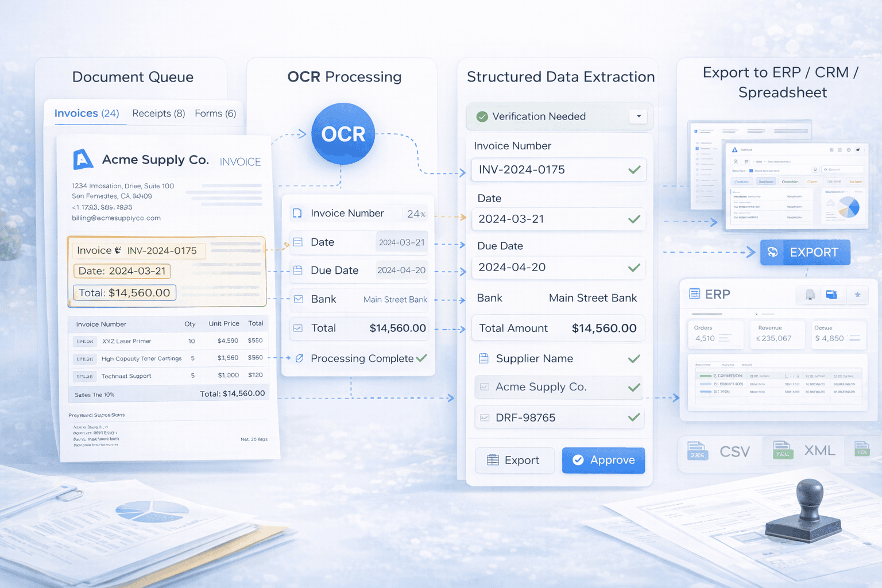Click the Due Date row icon in OCR panel
Screen dimensions: 882x588
(297, 270)
